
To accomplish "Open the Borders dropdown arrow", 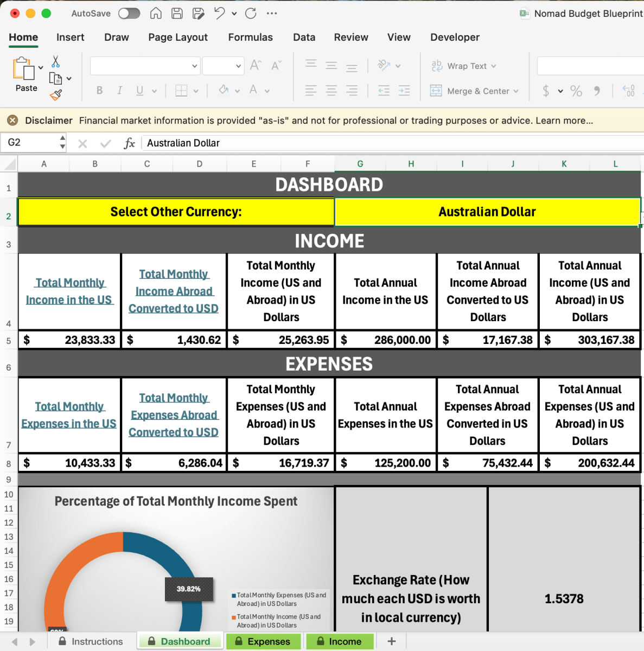I will click(196, 91).
